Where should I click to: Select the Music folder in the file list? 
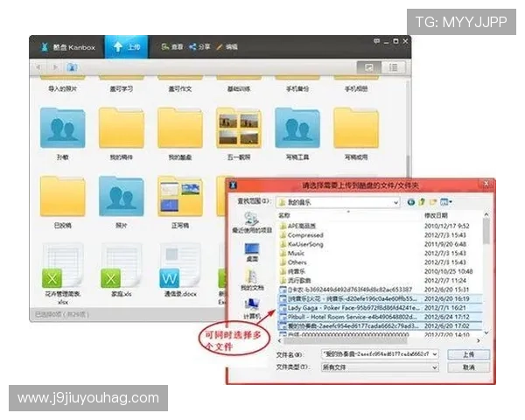(x=292, y=253)
